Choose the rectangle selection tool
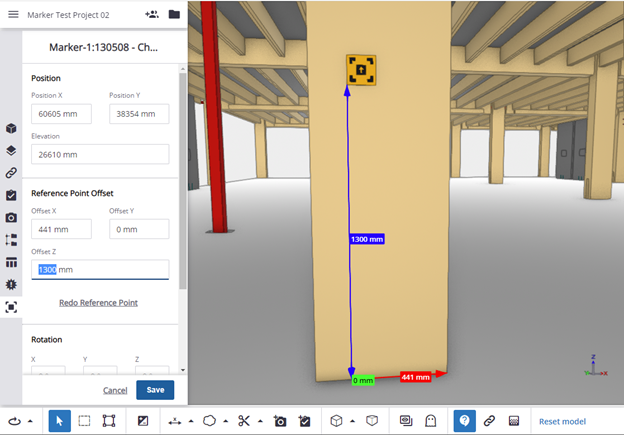624x435 pixels. (84, 421)
